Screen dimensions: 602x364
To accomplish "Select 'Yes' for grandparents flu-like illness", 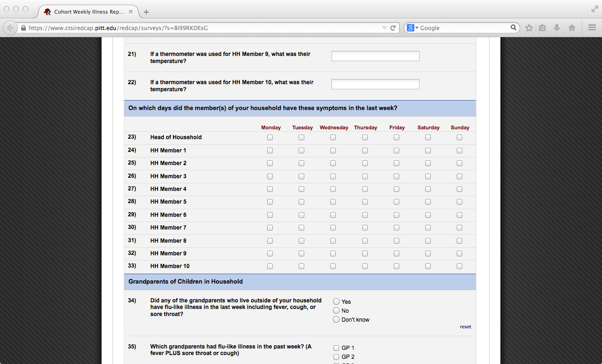I will [336, 301].
